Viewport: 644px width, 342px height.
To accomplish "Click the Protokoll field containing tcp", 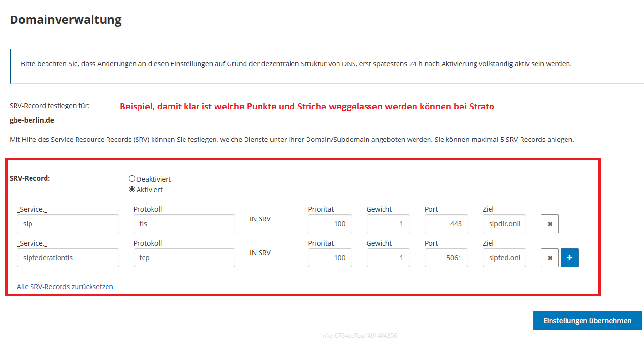I will tap(184, 258).
